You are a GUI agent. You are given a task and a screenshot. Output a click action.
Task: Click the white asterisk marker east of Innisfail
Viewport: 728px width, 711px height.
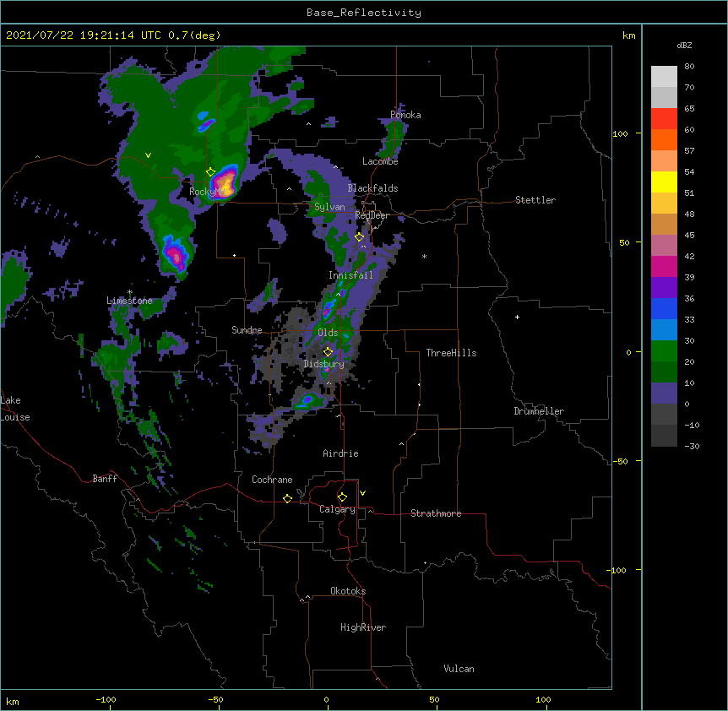[424, 257]
